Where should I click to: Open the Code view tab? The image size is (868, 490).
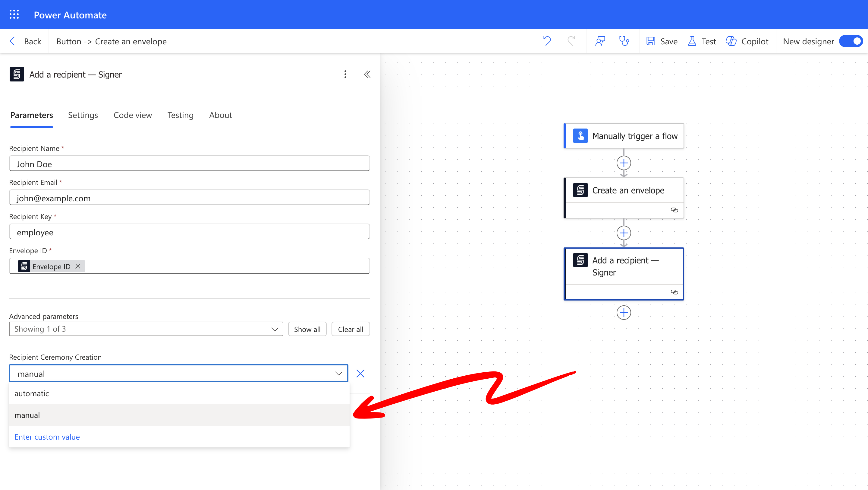pos(132,115)
